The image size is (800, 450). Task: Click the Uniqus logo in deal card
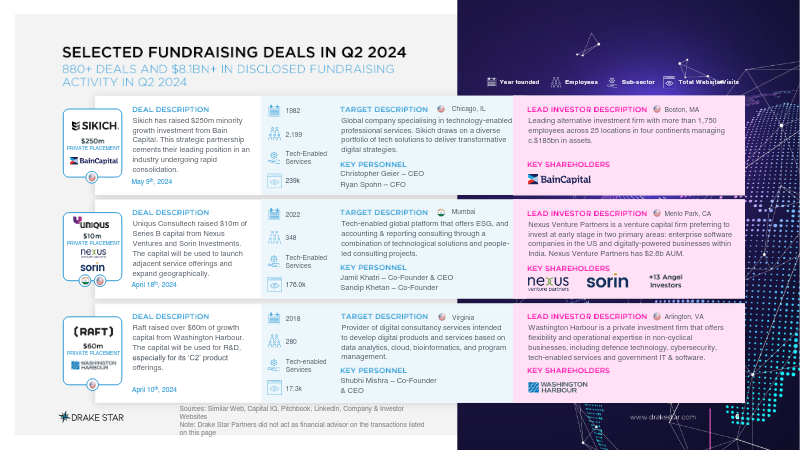coord(91,222)
